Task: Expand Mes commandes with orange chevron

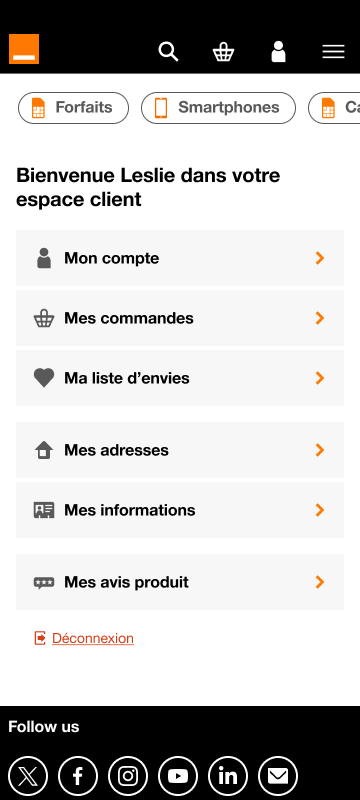Action: 320,318
